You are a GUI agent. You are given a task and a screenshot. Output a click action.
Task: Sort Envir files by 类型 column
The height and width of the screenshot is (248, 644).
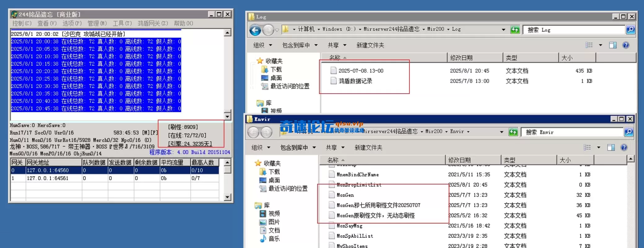pos(529,160)
